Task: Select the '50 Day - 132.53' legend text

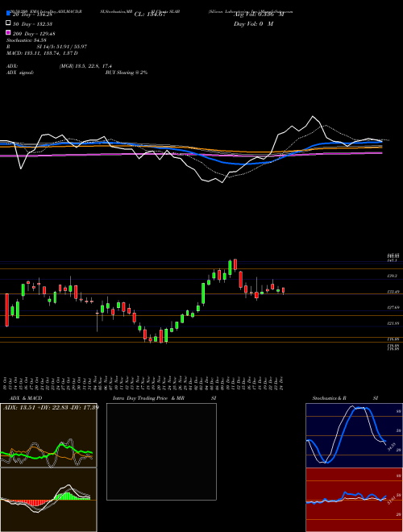Action: (32, 23)
